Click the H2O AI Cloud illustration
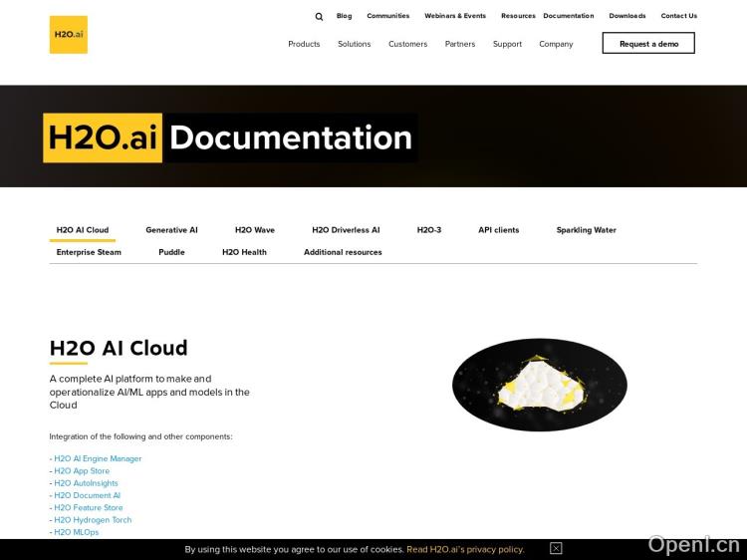 click(x=539, y=385)
